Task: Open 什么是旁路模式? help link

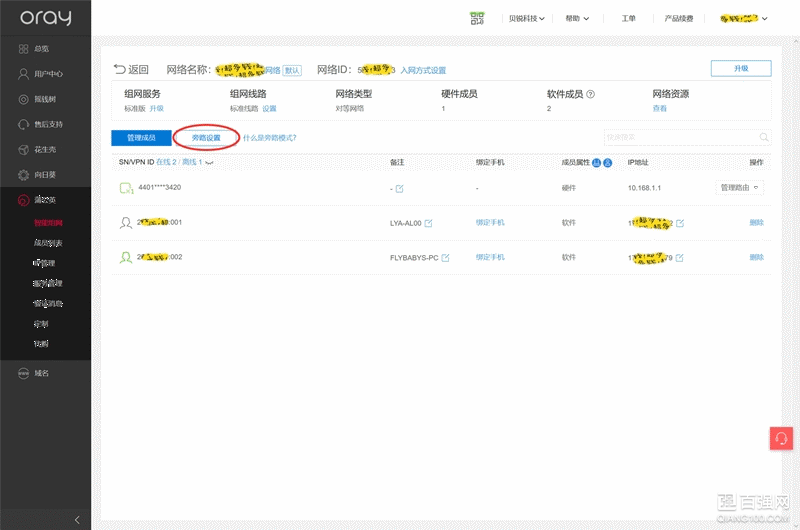Action: pyautogui.click(x=269, y=138)
